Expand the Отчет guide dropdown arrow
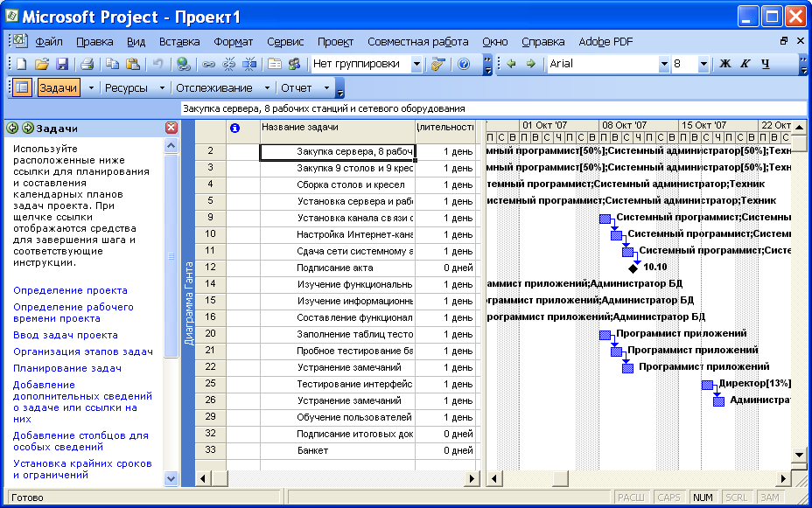The image size is (812, 508). point(326,88)
